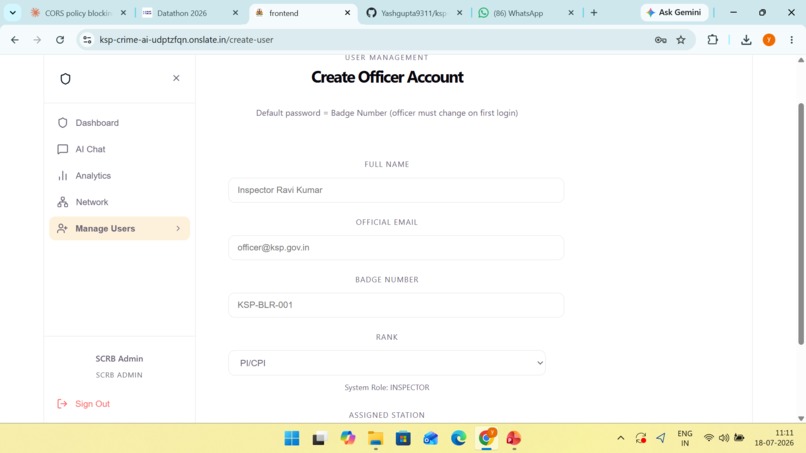This screenshot has height=453, width=806.
Task: Click the "System Role: INSPECTOR" text
Action: [x=387, y=388]
